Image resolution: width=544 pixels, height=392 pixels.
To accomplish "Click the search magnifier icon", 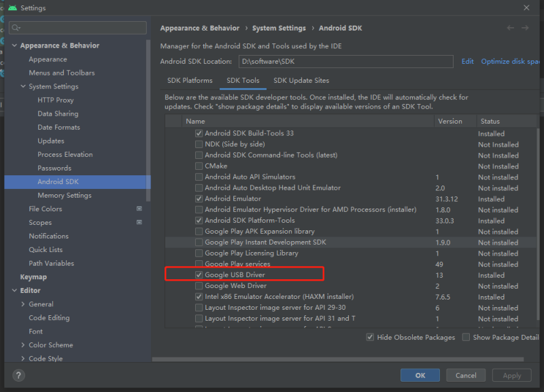I will [x=16, y=28].
